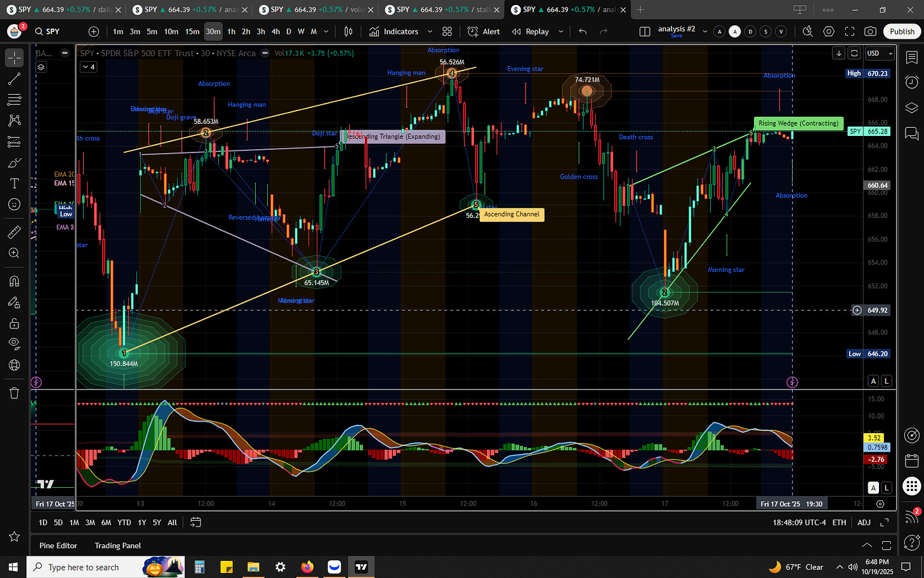Select the trend line drawing tool

click(14, 79)
